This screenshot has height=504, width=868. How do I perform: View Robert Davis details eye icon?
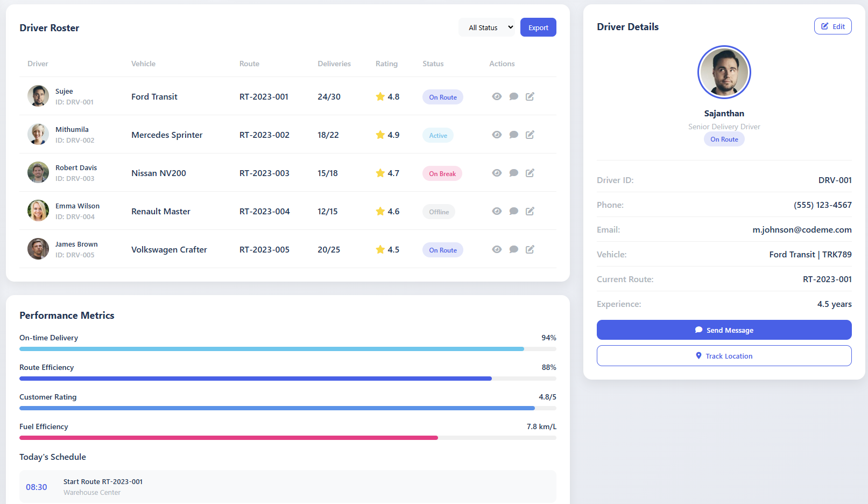497,173
